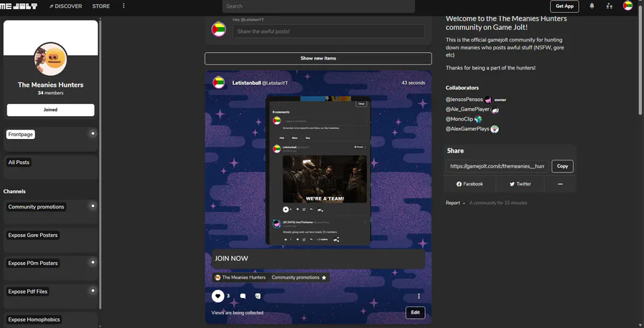The width and height of the screenshot is (644, 328).
Task: Open JensosPensos owner avatar icon
Action: (488, 100)
